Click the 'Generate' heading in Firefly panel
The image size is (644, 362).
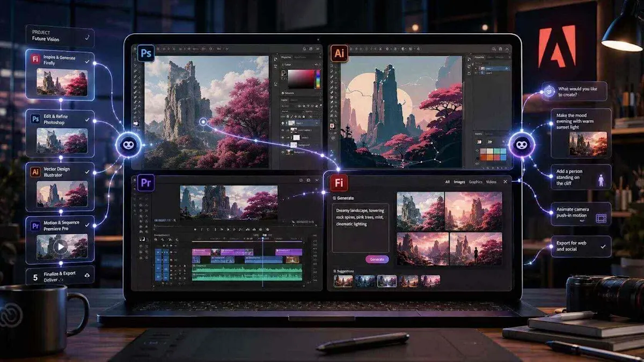pyautogui.click(x=345, y=198)
